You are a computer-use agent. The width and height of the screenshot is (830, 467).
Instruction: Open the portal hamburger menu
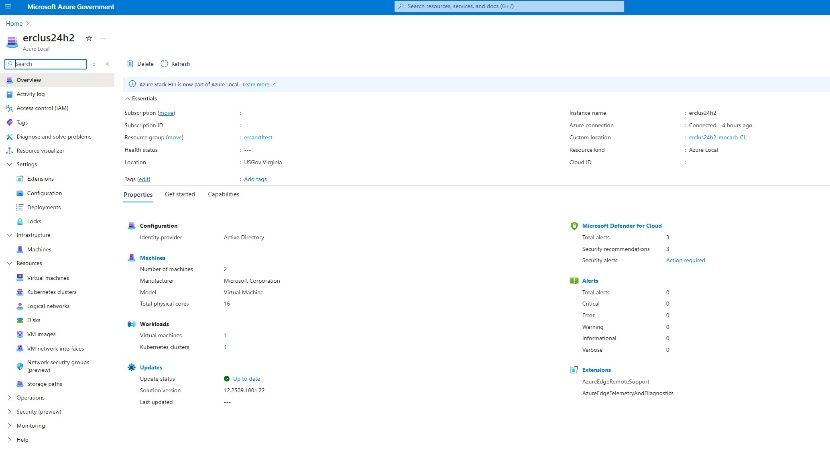click(8, 7)
